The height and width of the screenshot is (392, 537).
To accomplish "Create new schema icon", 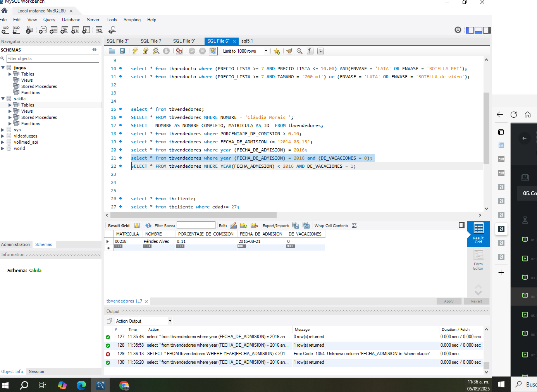I will click(43, 30).
